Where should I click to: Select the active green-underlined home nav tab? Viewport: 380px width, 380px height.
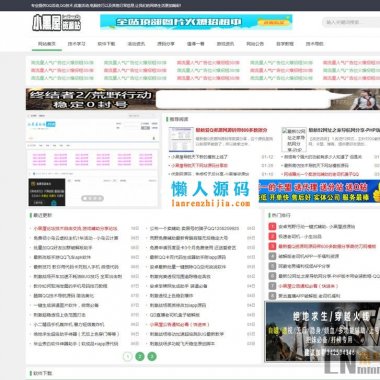pos(47,44)
